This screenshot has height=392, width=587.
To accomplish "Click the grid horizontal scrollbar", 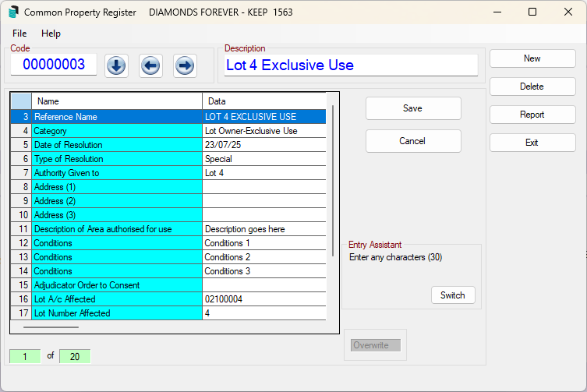I will click(51, 327).
